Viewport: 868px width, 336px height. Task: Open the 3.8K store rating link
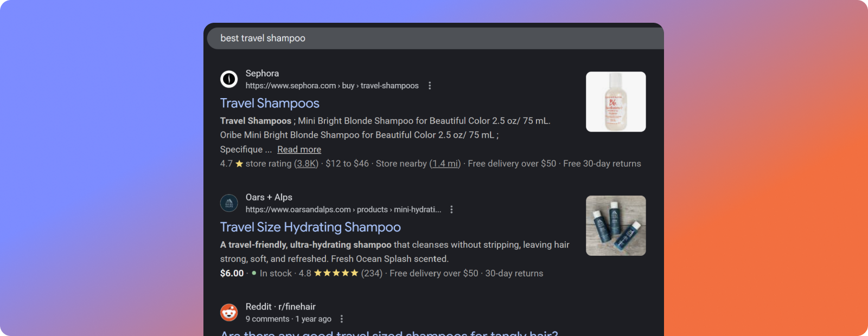click(x=307, y=164)
